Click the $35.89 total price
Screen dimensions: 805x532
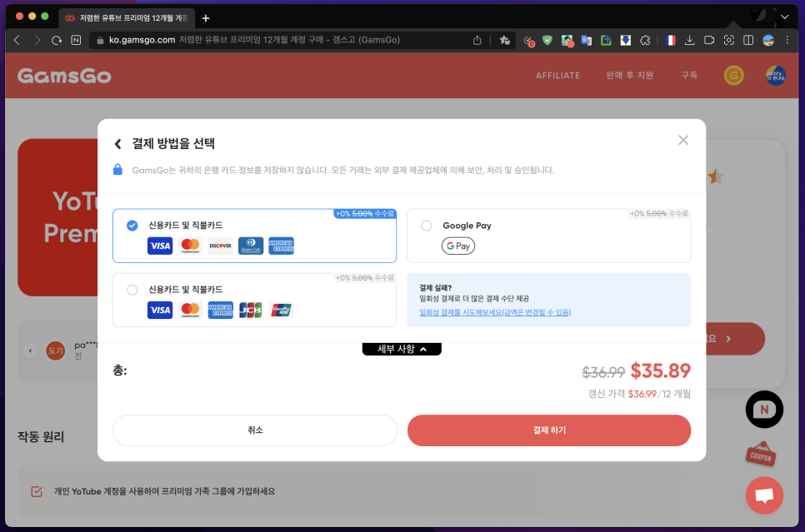click(660, 371)
